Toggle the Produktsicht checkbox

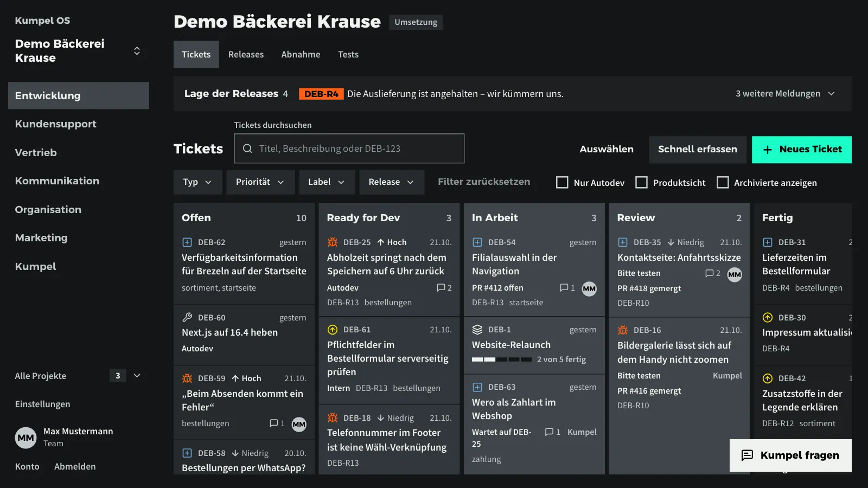tap(641, 183)
